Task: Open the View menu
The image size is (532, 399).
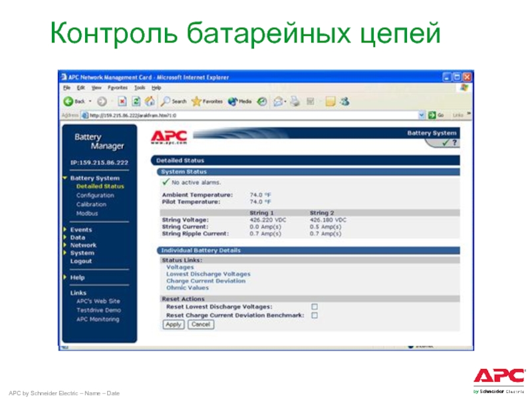Action: (96, 88)
